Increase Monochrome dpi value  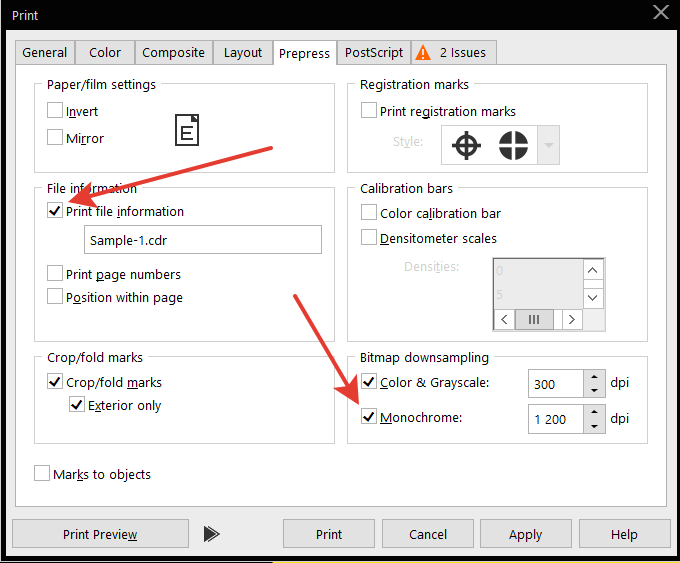tap(594, 412)
